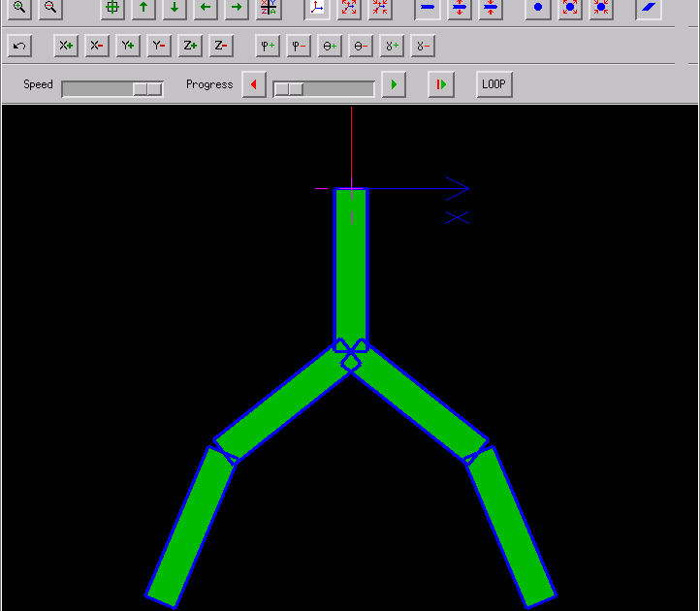Increase line width with outward arrows icon
This screenshot has height=611, width=700.
coord(460,8)
